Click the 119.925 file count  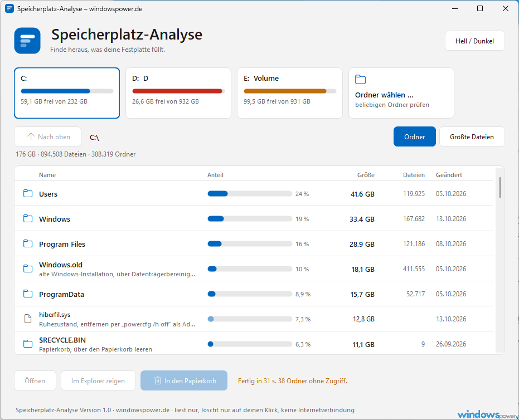[414, 193]
